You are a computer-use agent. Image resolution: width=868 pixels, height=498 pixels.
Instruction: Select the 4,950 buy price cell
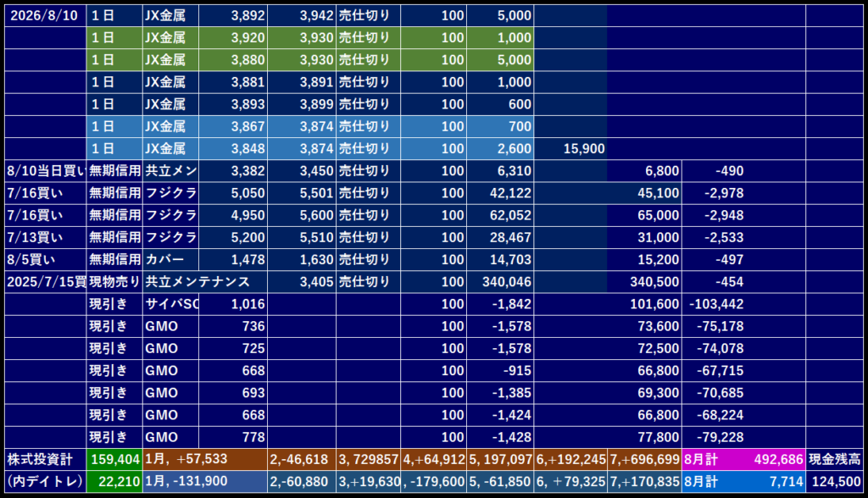coord(233,215)
